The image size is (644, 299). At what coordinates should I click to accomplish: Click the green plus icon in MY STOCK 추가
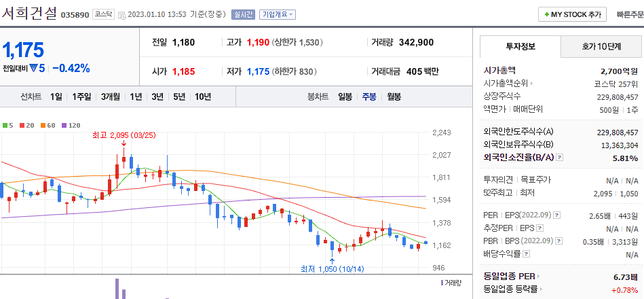click(546, 14)
